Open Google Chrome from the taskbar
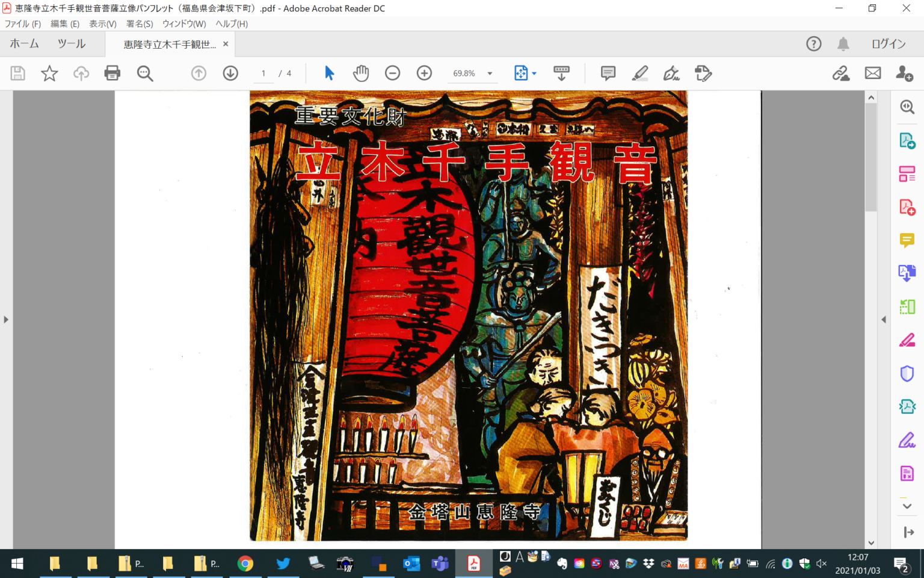The height and width of the screenshot is (578, 924). pyautogui.click(x=245, y=564)
